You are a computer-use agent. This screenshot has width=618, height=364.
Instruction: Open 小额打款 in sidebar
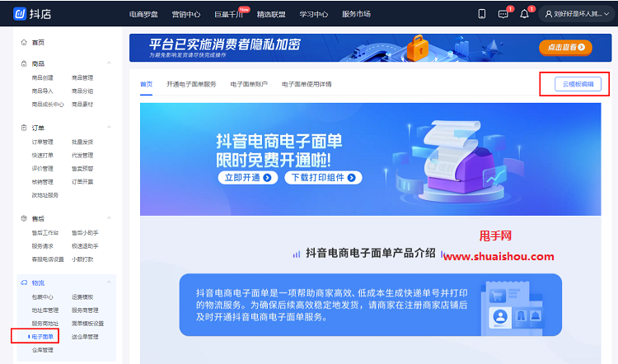coord(82,259)
